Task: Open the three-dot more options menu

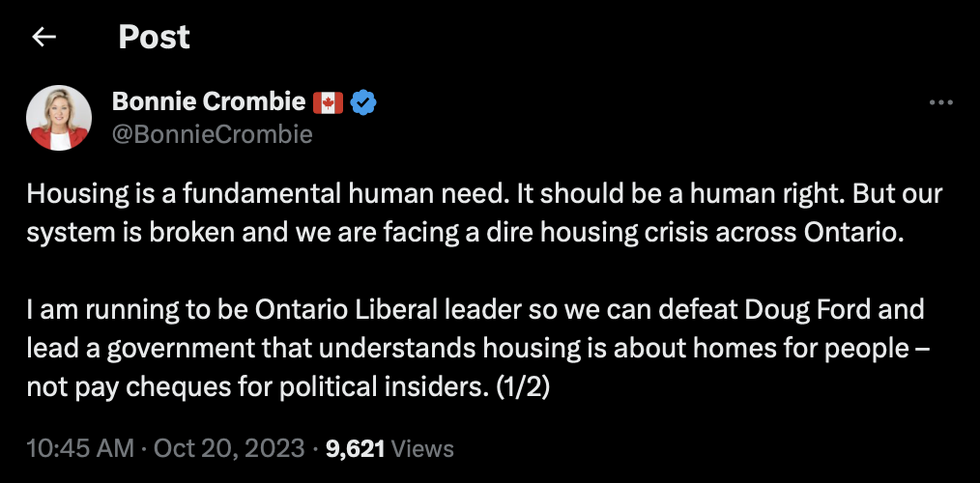Action: [x=940, y=102]
